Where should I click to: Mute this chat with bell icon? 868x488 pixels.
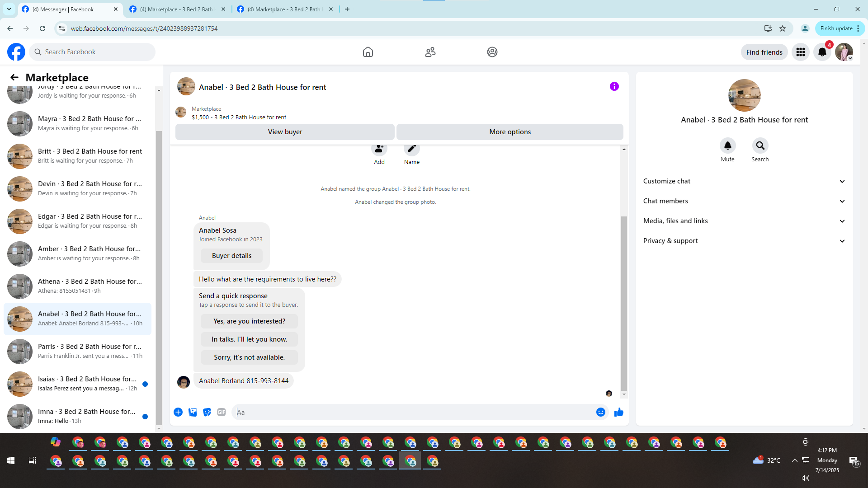pyautogui.click(x=727, y=145)
